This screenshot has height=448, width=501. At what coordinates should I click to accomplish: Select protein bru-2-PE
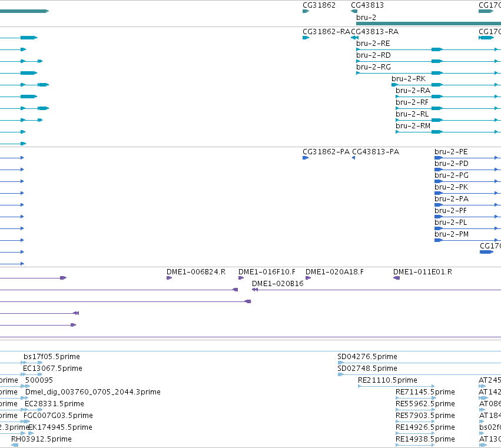click(451, 152)
